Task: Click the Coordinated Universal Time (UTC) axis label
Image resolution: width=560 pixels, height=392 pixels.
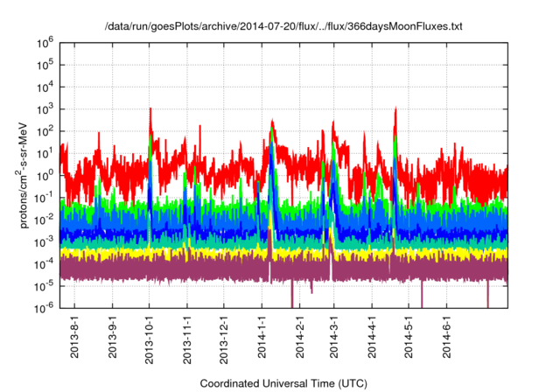Action: point(284,383)
